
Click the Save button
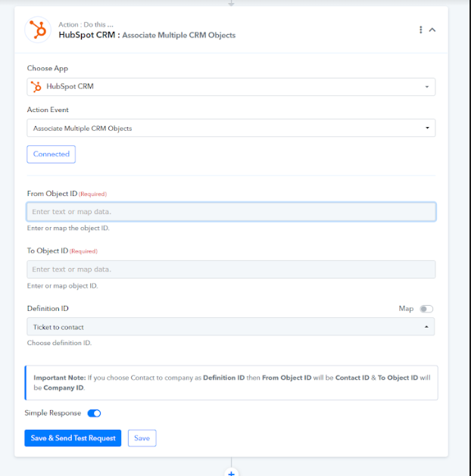pyautogui.click(x=142, y=438)
